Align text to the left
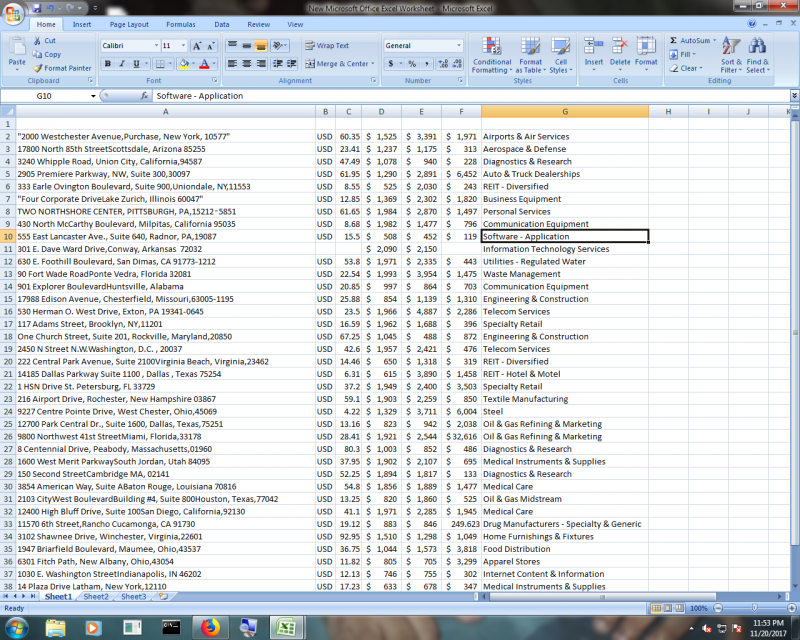800x640 pixels. coord(232,63)
